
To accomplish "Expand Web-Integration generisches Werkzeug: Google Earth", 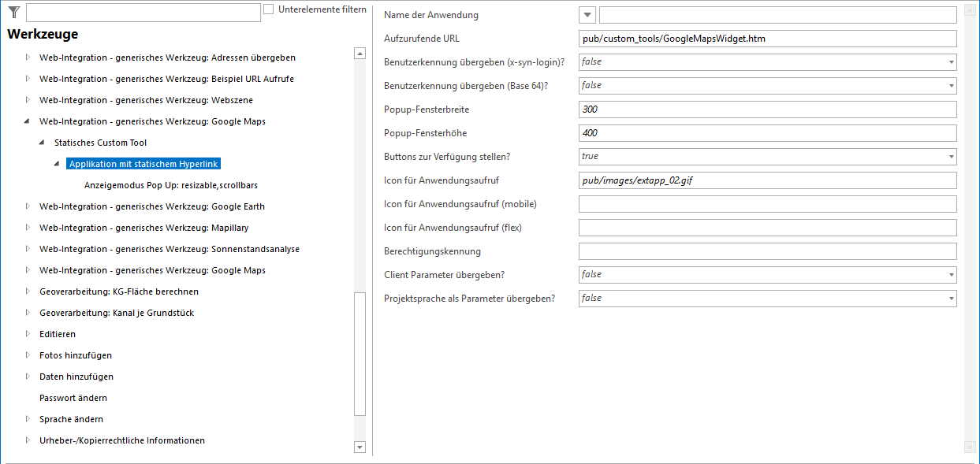I will coord(27,206).
